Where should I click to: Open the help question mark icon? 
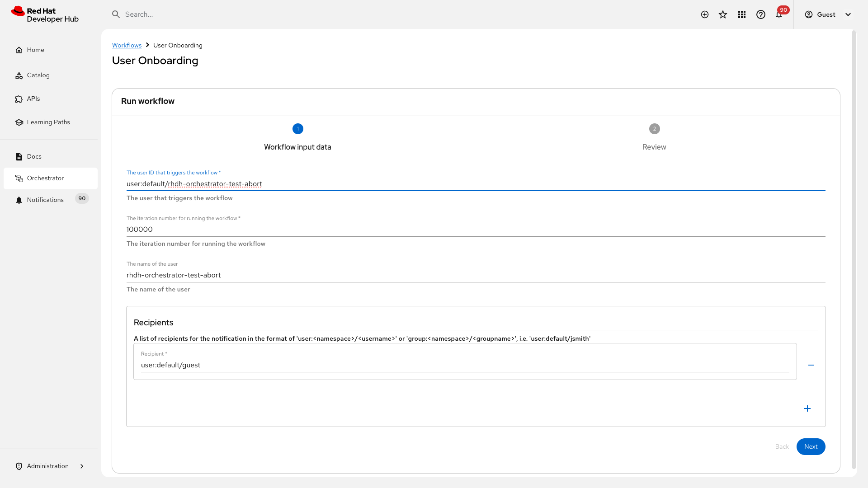pos(761,14)
